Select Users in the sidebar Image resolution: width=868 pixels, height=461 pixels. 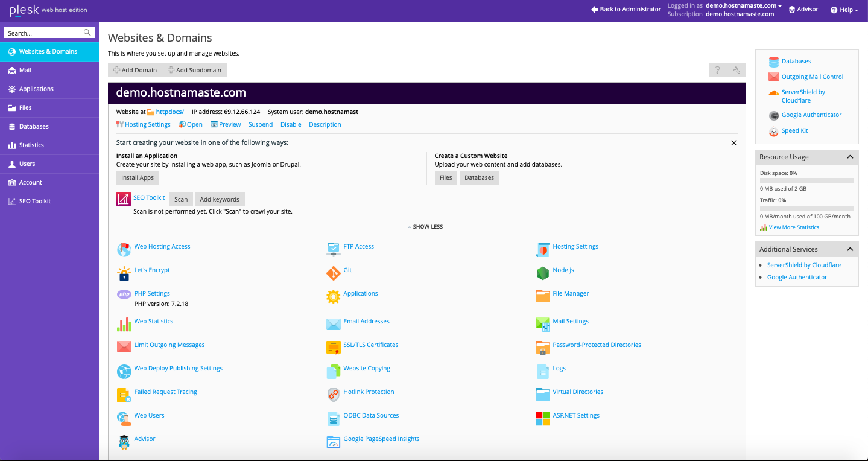coord(49,164)
